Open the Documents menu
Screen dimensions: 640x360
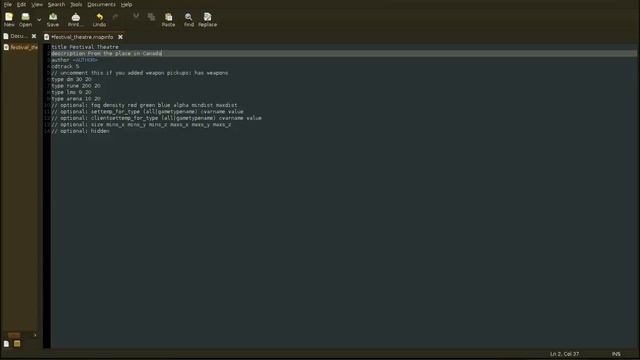click(101, 4)
